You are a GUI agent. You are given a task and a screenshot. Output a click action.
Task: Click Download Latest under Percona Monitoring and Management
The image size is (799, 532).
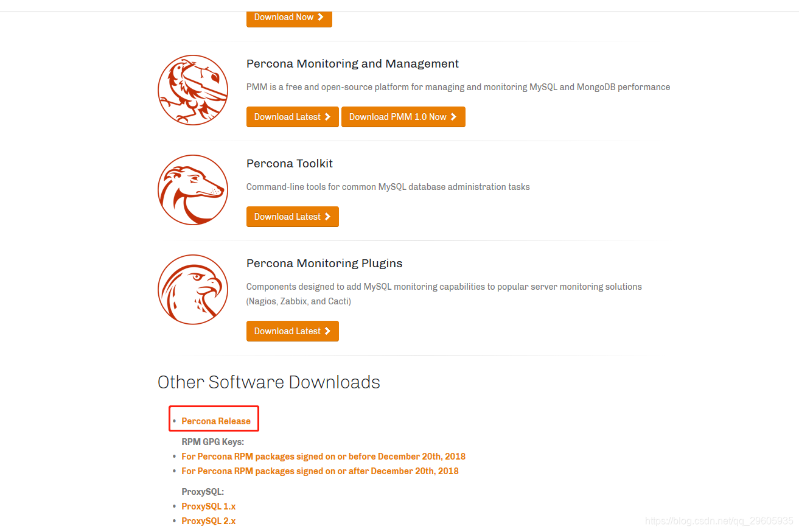292,117
